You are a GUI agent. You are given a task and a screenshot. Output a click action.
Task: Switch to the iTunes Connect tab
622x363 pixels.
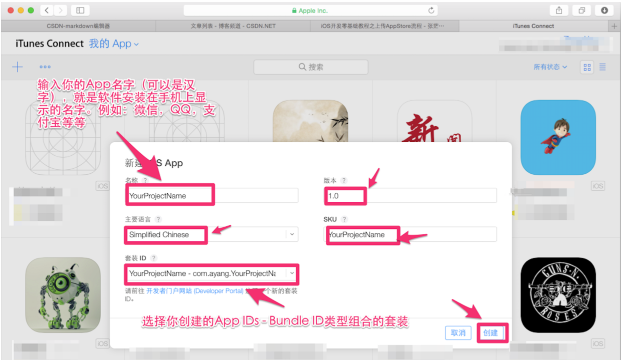(x=533, y=26)
